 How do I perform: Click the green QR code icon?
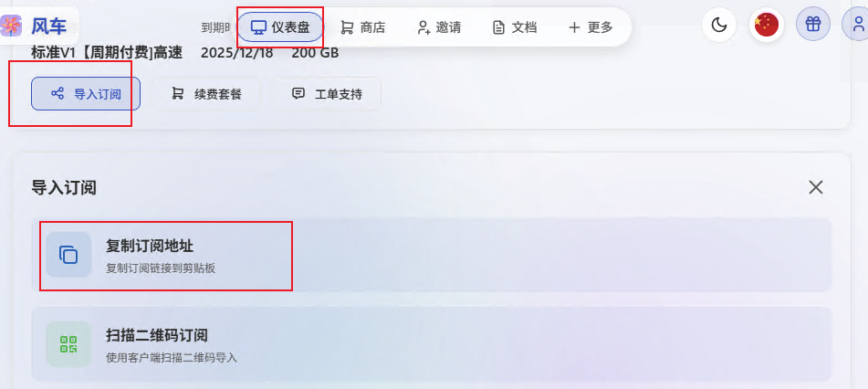(68, 343)
